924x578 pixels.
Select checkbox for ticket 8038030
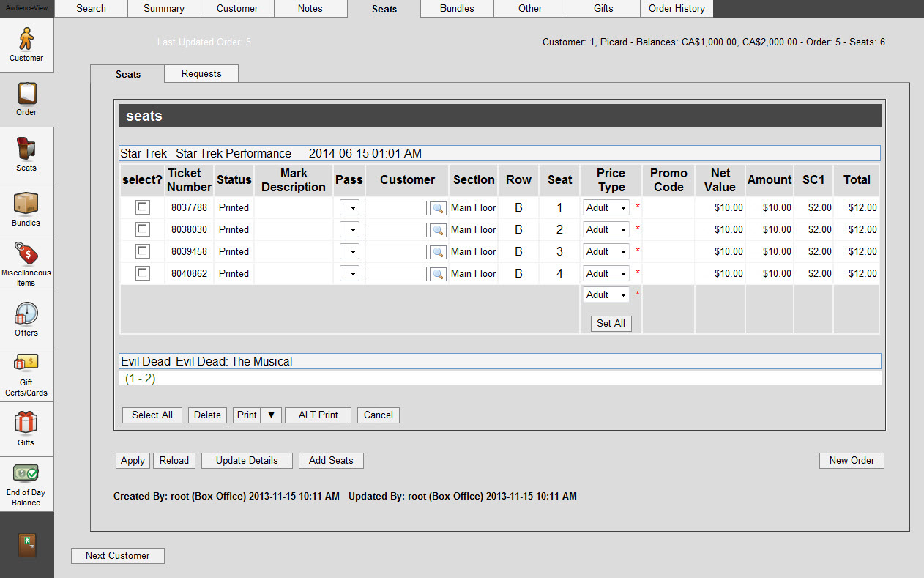[x=143, y=229]
